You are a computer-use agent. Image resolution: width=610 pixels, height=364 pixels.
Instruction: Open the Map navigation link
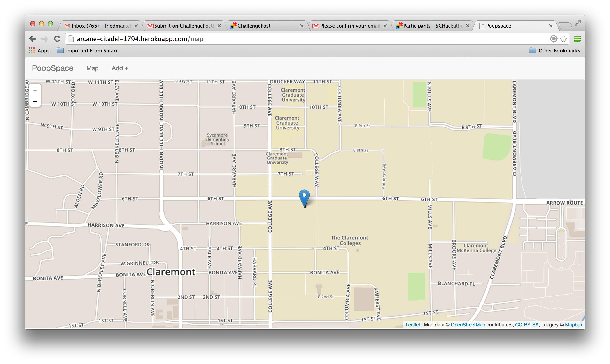point(92,68)
